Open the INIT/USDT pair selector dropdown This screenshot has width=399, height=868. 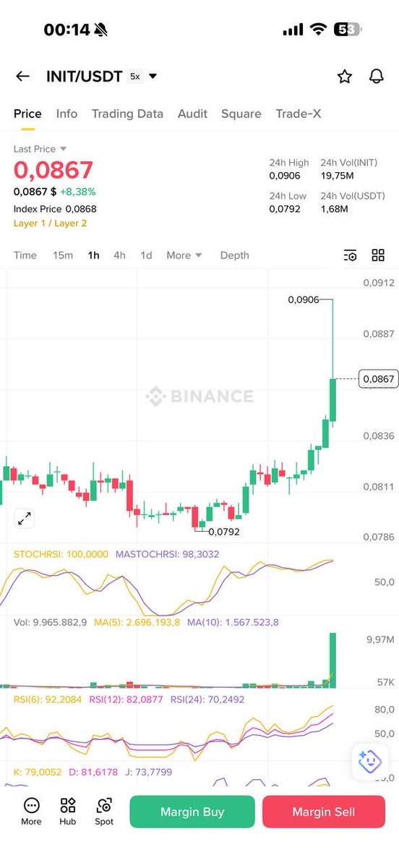click(153, 76)
